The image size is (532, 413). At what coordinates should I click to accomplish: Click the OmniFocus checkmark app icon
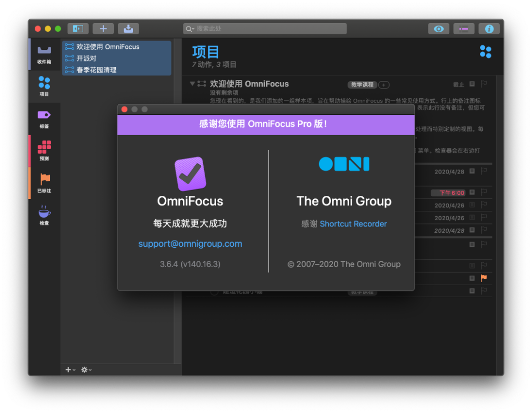tap(190, 174)
